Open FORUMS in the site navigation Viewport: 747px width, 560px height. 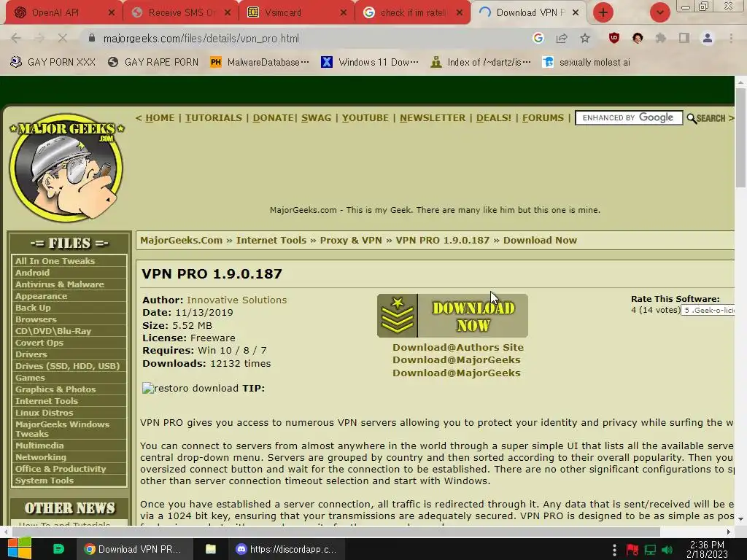[543, 117]
